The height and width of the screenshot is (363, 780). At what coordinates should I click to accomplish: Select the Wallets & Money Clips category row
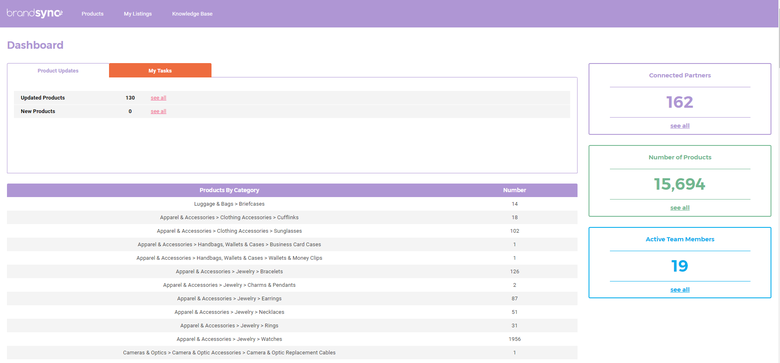(292, 258)
